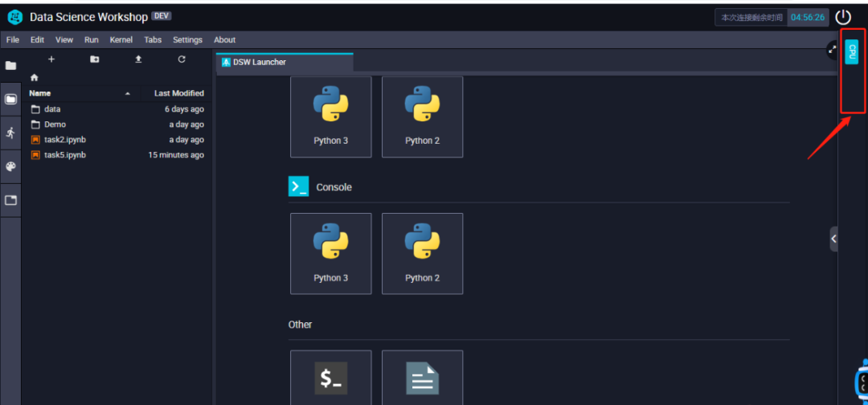The width and height of the screenshot is (868, 405).
Task: Open the CPU monitor tab
Action: (851, 51)
